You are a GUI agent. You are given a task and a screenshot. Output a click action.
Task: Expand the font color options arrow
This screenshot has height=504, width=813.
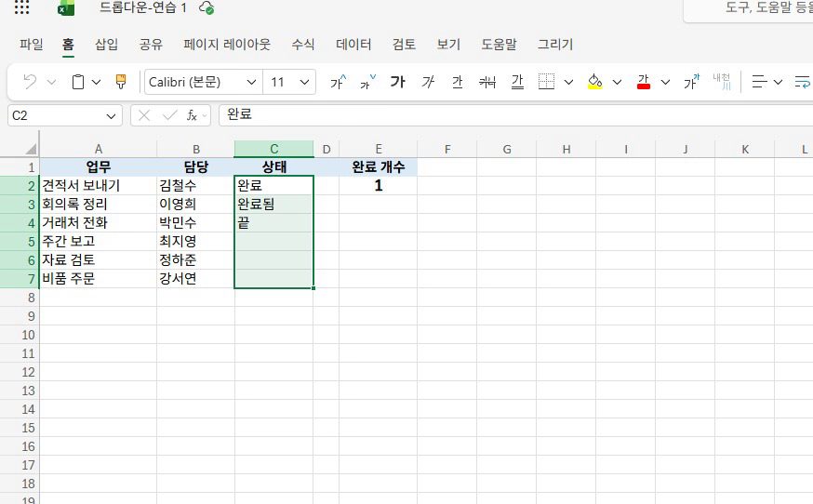coord(666,82)
